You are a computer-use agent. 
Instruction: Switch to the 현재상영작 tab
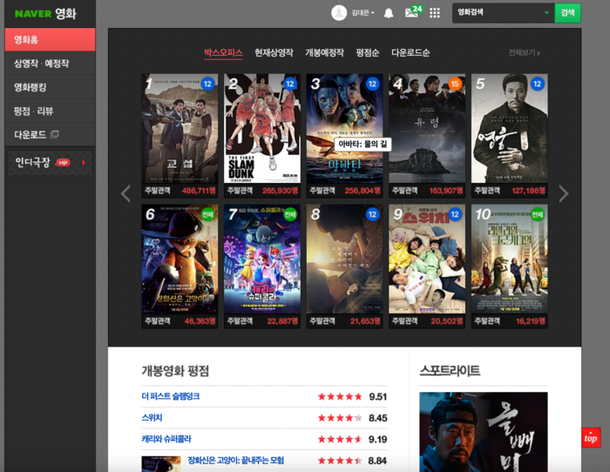(274, 52)
